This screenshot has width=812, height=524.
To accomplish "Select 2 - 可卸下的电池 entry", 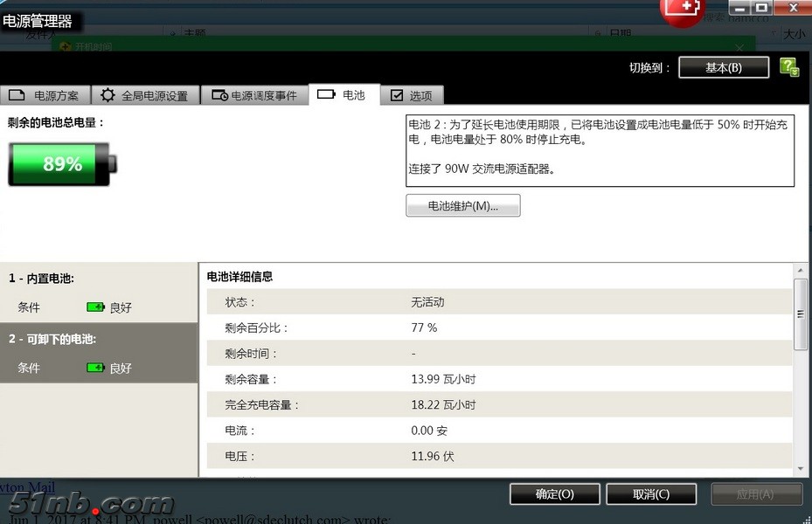I will click(99, 339).
